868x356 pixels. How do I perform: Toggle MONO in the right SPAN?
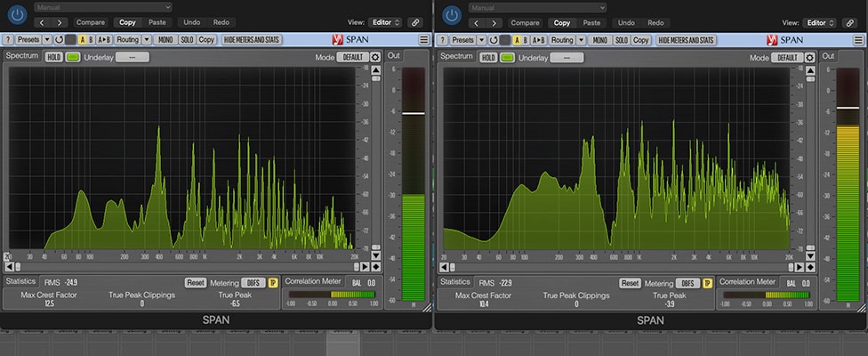(600, 40)
